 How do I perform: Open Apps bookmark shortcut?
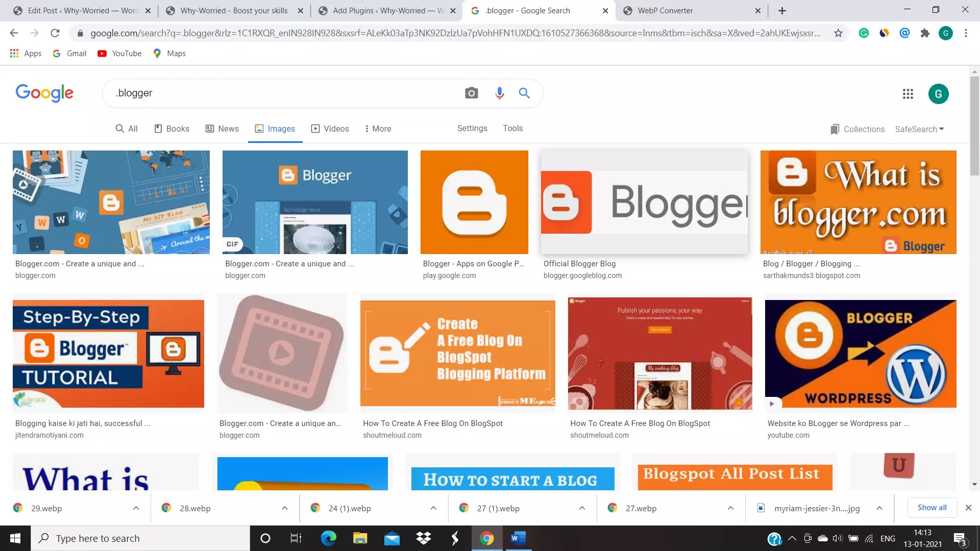coord(26,54)
